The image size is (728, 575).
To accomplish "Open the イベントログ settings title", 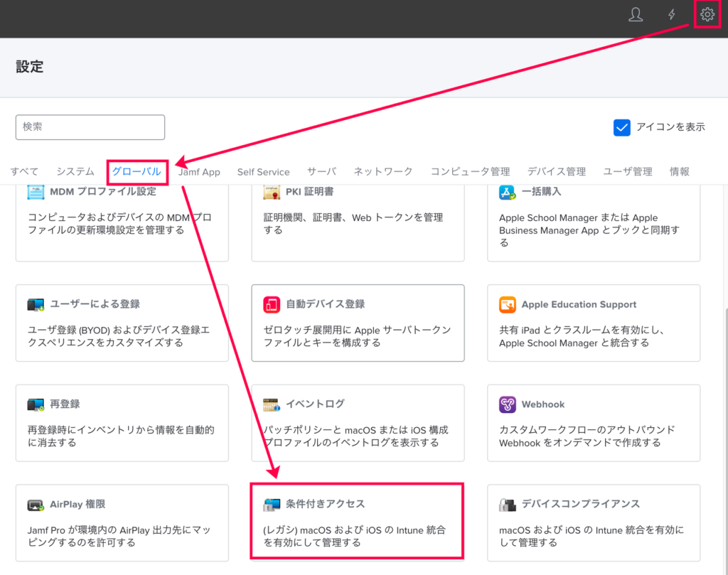I will [x=315, y=404].
